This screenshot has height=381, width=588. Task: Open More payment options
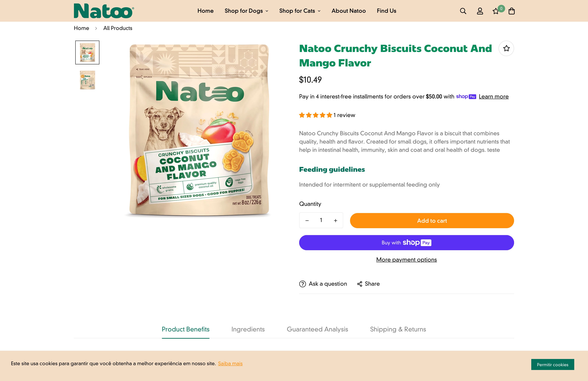[406, 260]
